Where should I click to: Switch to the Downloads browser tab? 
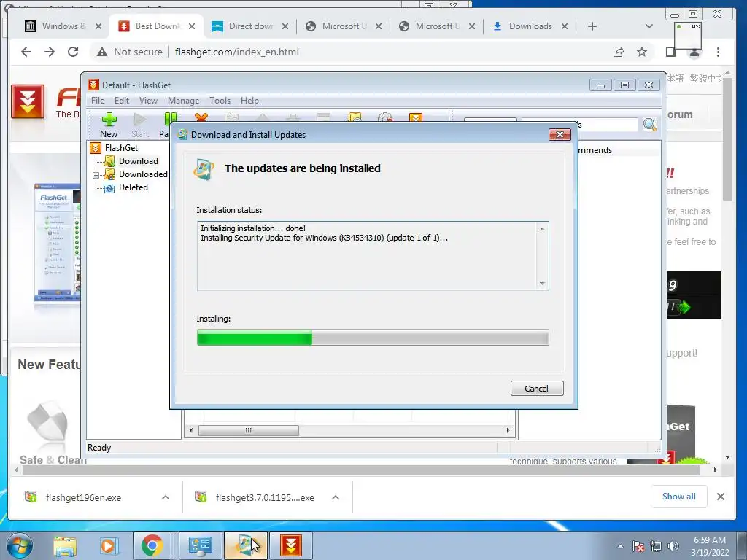pyautogui.click(x=530, y=26)
